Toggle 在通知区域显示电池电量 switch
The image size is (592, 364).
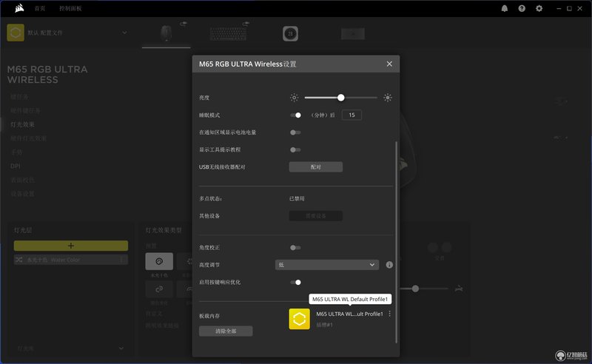point(295,132)
